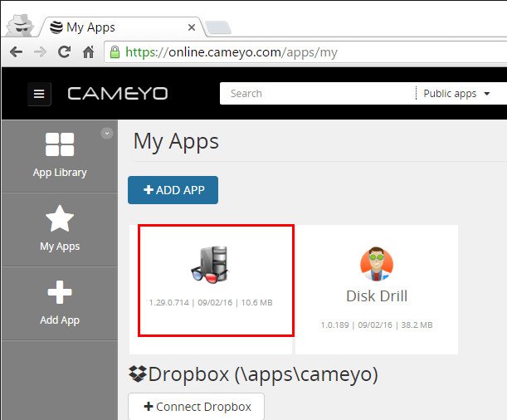Collapse sidebar using small chevron button
Image resolution: width=507 pixels, height=420 pixels.
[x=106, y=133]
